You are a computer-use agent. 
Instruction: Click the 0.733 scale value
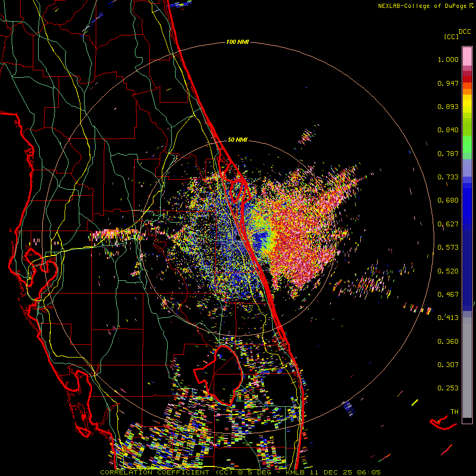coord(448,177)
